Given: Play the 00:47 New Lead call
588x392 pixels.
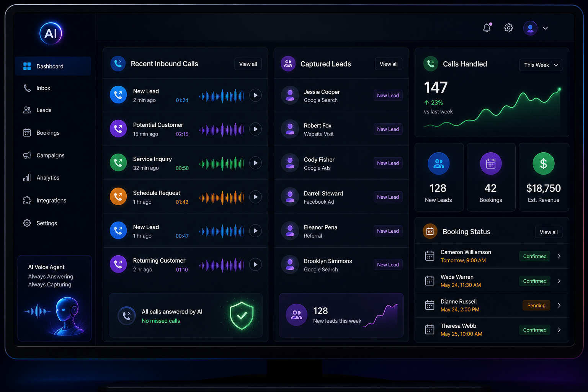Looking at the screenshot, I should click(x=255, y=230).
